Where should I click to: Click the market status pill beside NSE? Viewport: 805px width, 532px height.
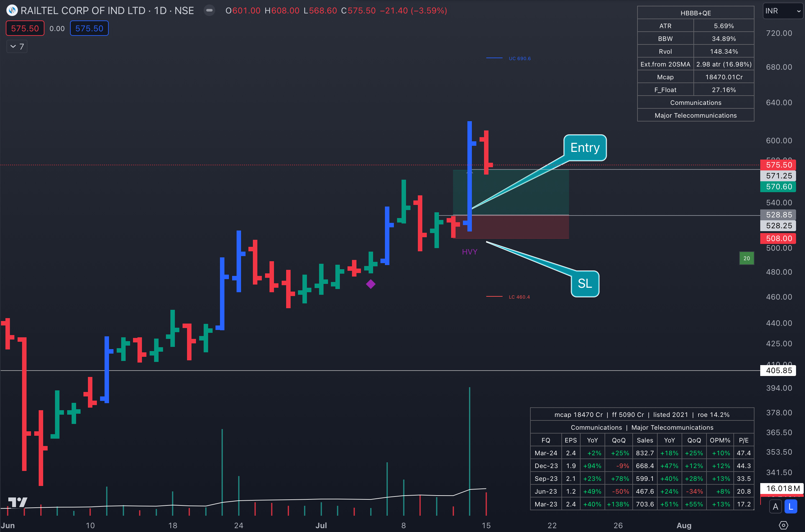209,11
